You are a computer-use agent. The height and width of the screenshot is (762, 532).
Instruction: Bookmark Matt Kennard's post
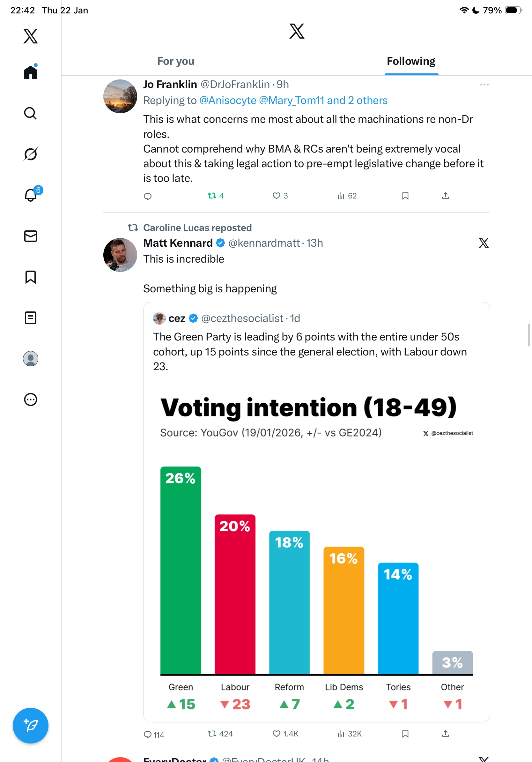coord(405,734)
